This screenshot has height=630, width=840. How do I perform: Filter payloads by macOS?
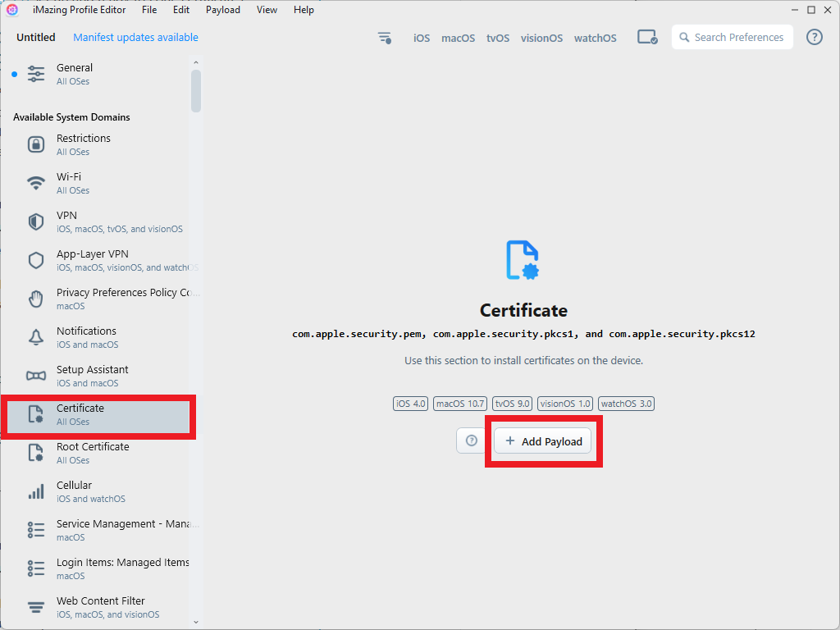pos(458,38)
